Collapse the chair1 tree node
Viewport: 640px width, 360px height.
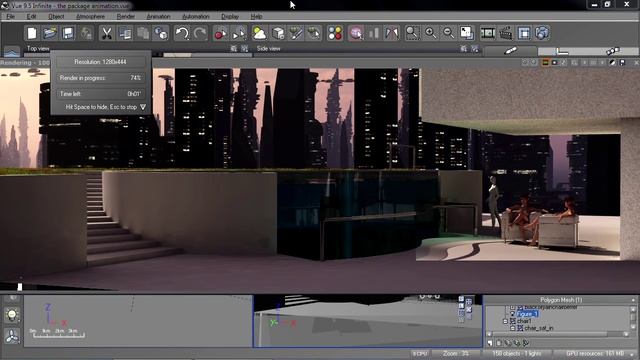(x=505, y=321)
